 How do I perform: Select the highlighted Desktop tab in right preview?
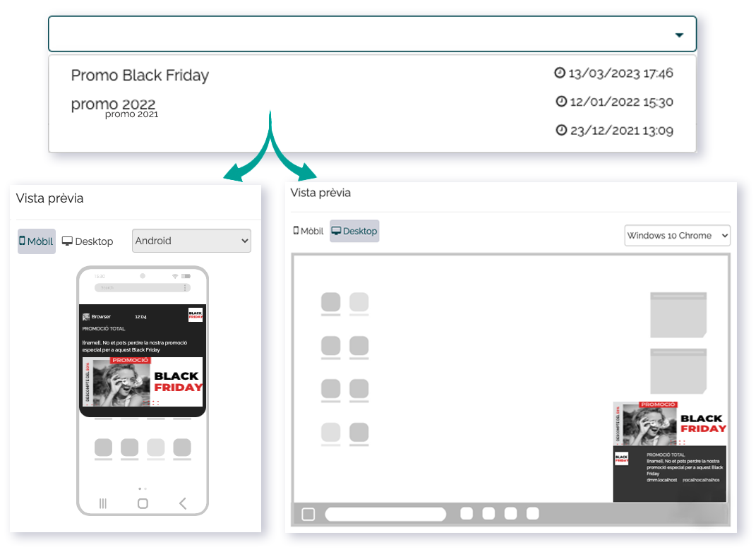(354, 231)
